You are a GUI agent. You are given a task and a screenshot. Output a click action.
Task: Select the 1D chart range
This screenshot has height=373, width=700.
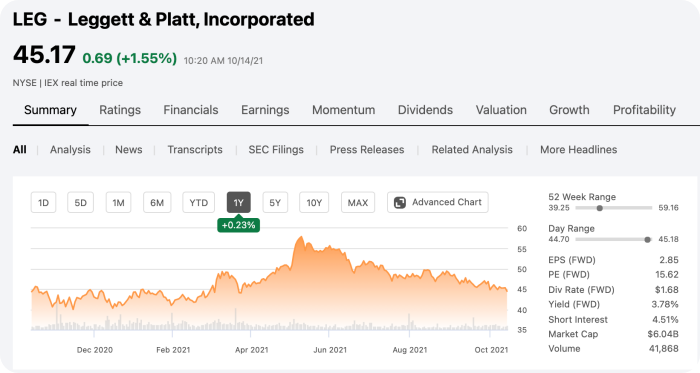(x=43, y=203)
